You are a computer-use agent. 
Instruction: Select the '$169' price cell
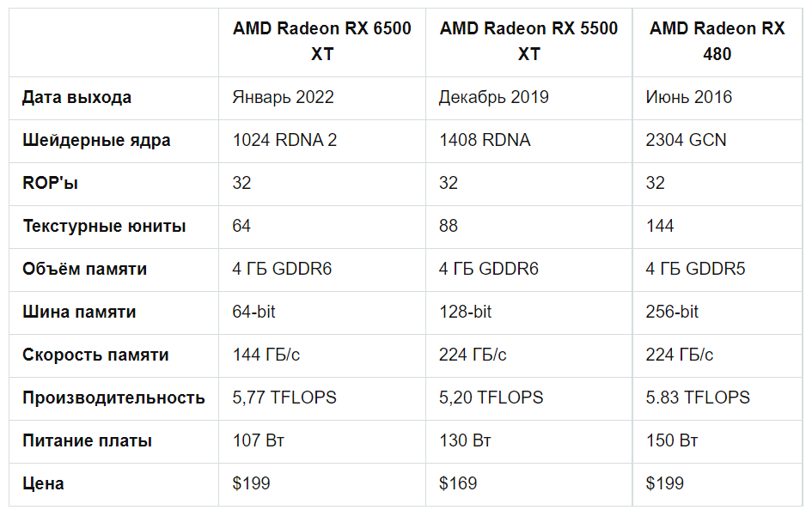click(x=458, y=483)
